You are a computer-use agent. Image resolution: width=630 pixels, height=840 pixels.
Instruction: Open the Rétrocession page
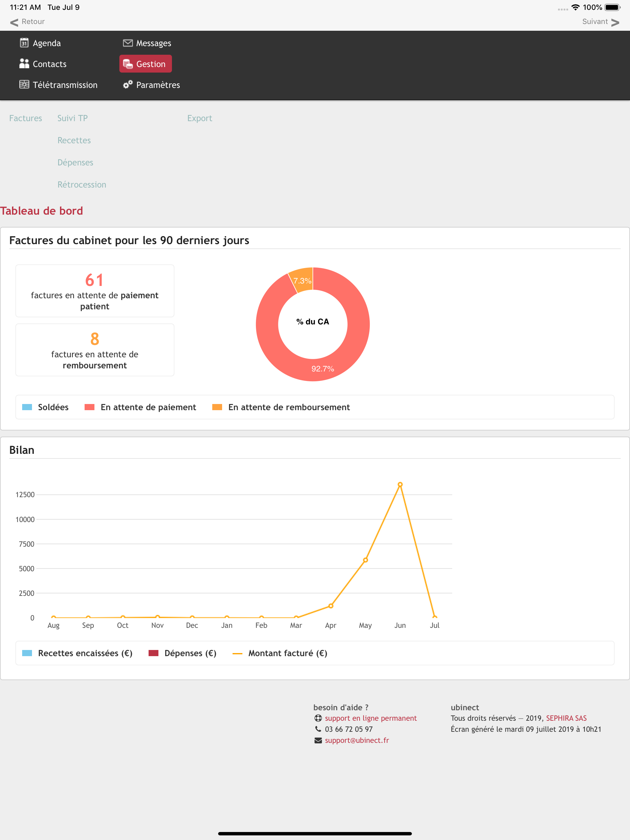[82, 184]
